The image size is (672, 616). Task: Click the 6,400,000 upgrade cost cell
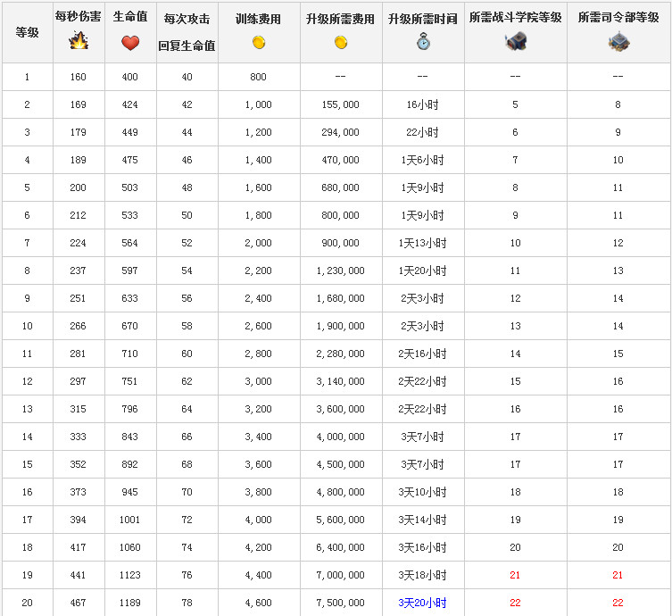tap(341, 547)
